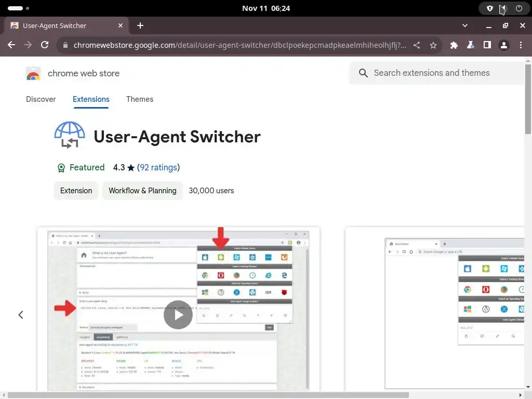Click the Chrome Web Store logo

tap(33, 73)
